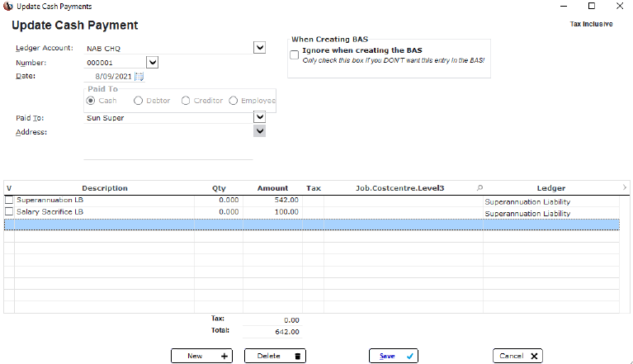The width and height of the screenshot is (633, 364).
Task: Open the Number dropdown arrow
Action: point(152,62)
